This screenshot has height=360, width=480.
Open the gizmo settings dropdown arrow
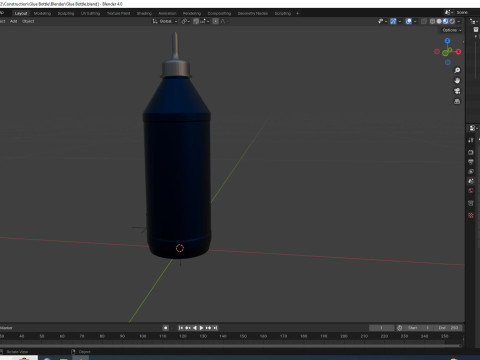click(x=399, y=21)
